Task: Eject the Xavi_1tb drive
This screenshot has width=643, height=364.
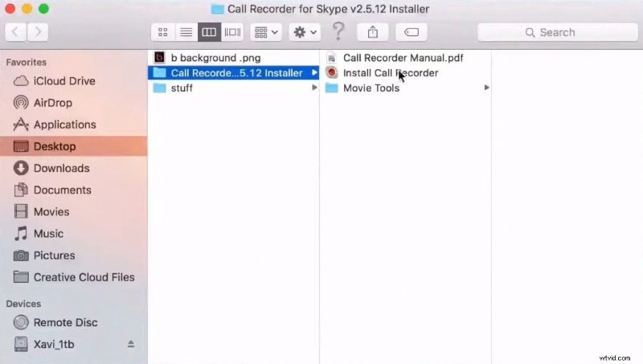Action: [131, 344]
